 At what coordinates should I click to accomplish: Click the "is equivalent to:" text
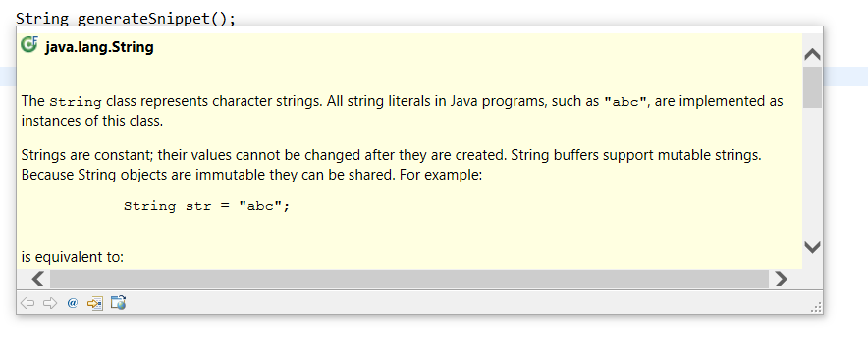click(73, 257)
